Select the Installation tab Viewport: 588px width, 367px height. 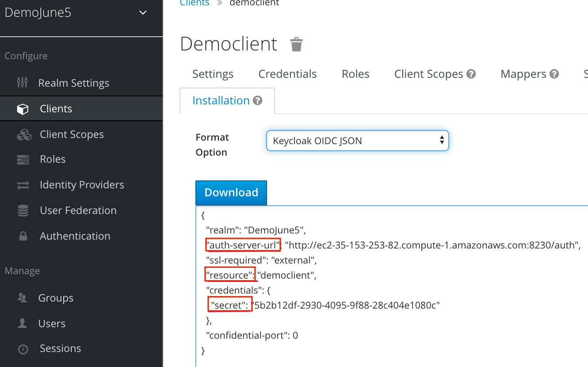[x=221, y=100]
